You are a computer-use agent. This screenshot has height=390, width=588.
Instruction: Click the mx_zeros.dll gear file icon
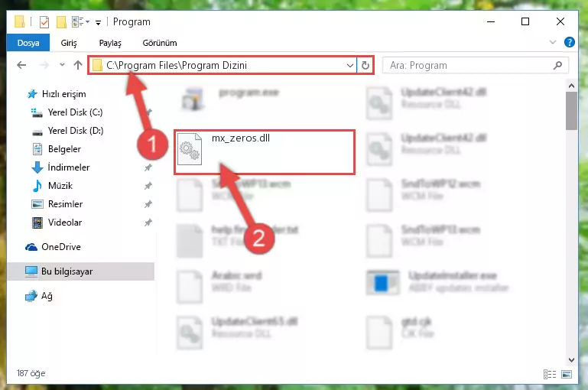tap(190, 149)
